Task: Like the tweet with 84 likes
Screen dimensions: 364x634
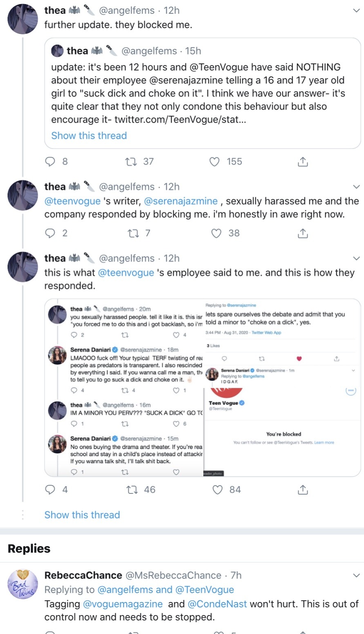Action: [218, 490]
